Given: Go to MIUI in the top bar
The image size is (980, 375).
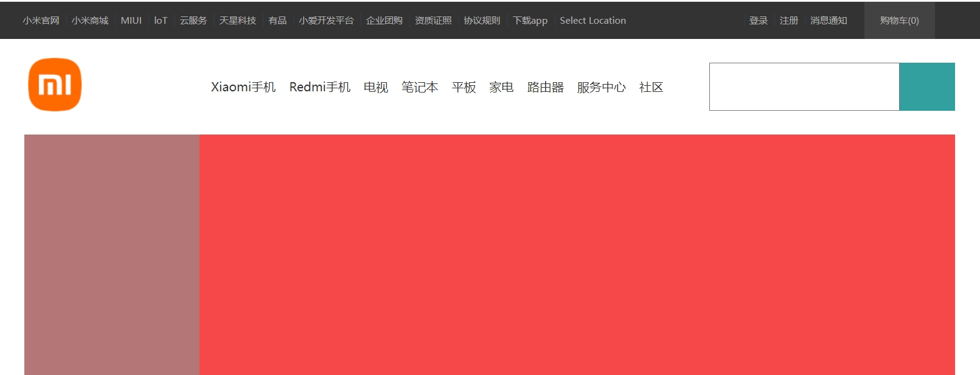Looking at the screenshot, I should pos(131,21).
